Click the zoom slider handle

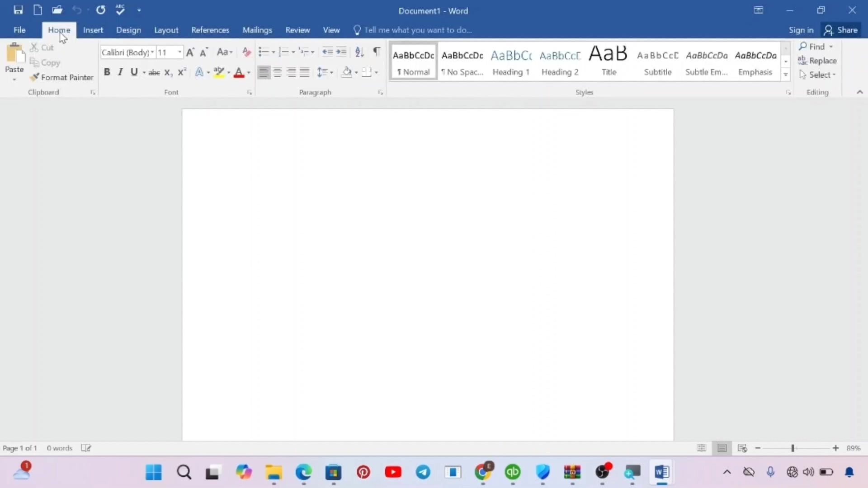click(793, 448)
